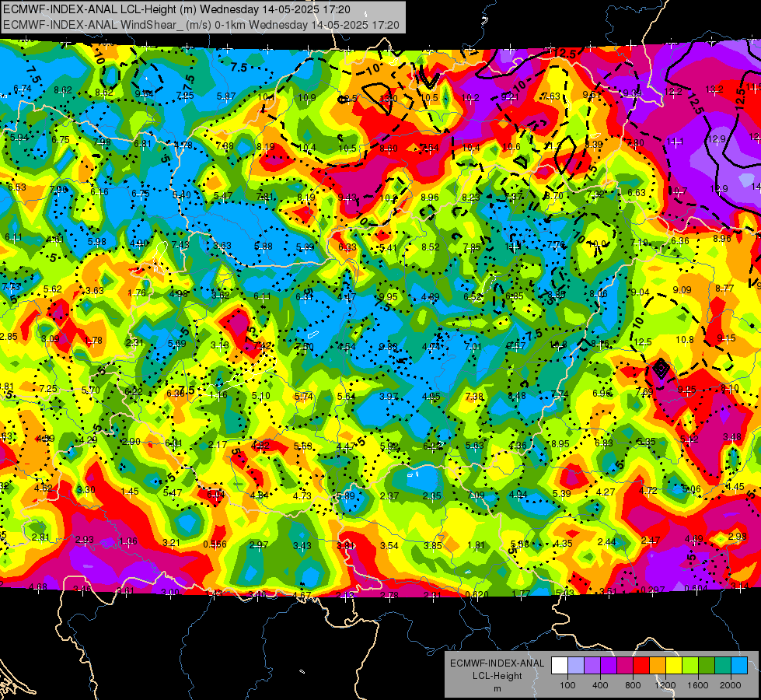Click the orange legend swatch
This screenshot has height=700, width=761.
658,666
